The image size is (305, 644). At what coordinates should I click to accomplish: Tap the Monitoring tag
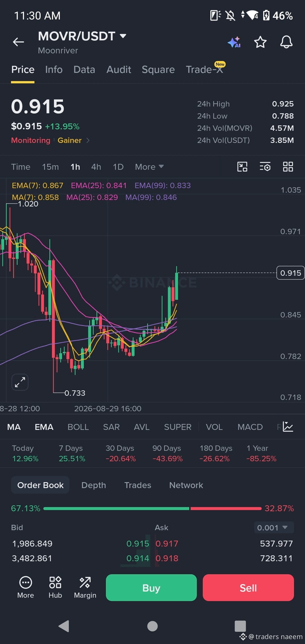pos(31,140)
